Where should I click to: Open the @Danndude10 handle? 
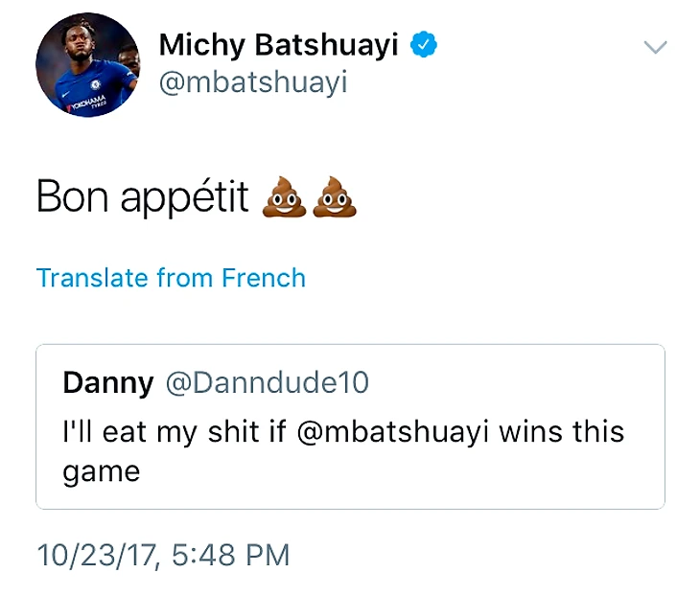267,383
